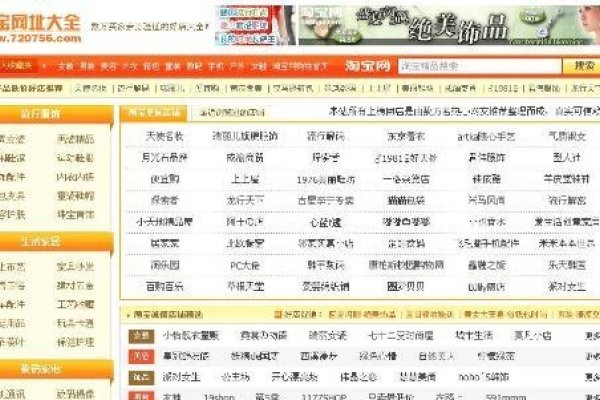Open the 童装童帽 sidebar link

[75, 196]
